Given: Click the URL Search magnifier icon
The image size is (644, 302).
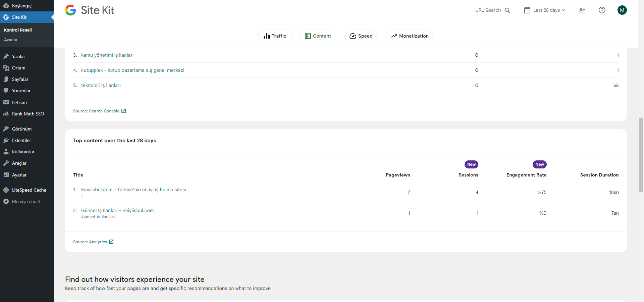Looking at the screenshot, I should pos(508,10).
